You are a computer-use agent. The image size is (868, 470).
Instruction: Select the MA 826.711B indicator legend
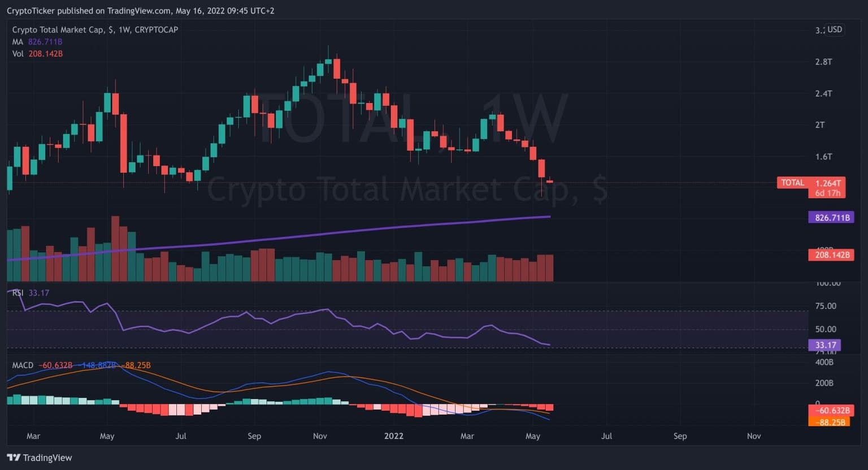coord(37,42)
